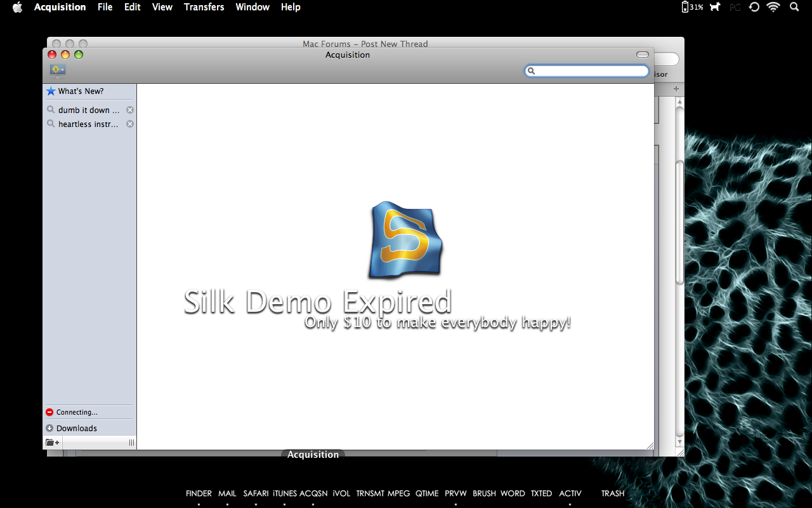Focus the Acquisition search field

(x=587, y=71)
